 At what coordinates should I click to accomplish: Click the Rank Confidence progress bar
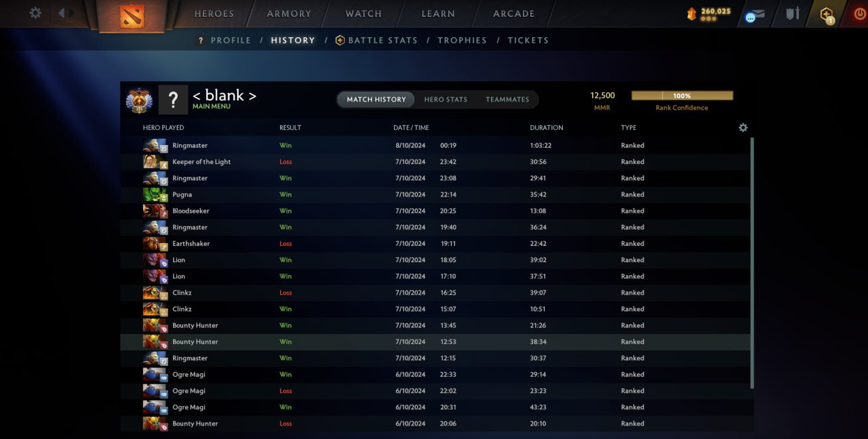pyautogui.click(x=682, y=96)
